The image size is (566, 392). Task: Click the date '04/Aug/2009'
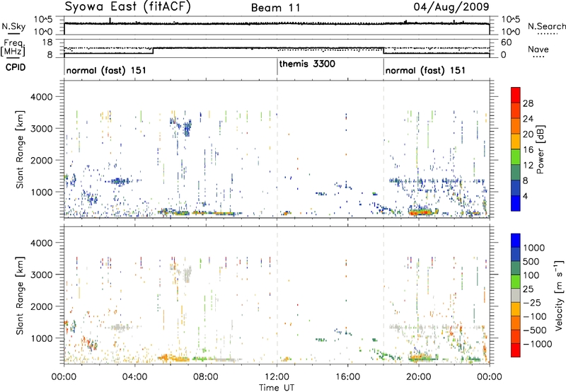(x=451, y=6)
